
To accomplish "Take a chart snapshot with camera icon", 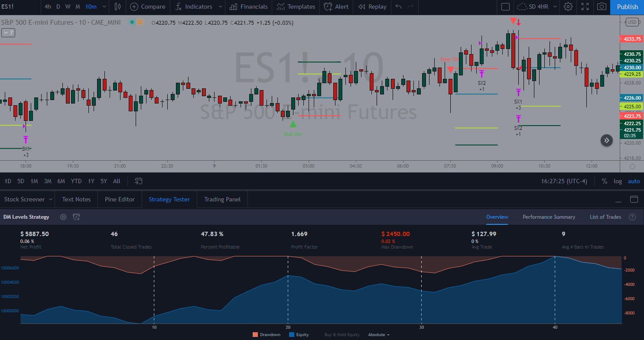I will [602, 6].
